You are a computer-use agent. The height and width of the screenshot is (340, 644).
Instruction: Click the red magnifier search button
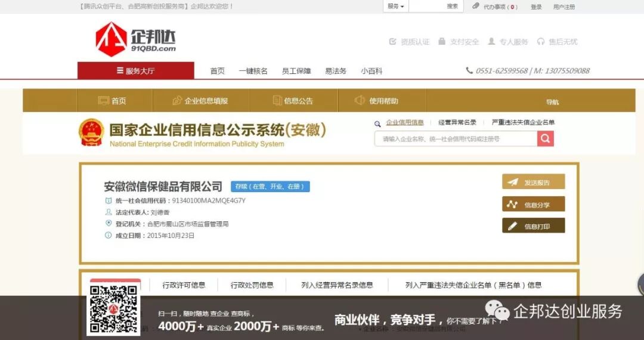pos(546,139)
